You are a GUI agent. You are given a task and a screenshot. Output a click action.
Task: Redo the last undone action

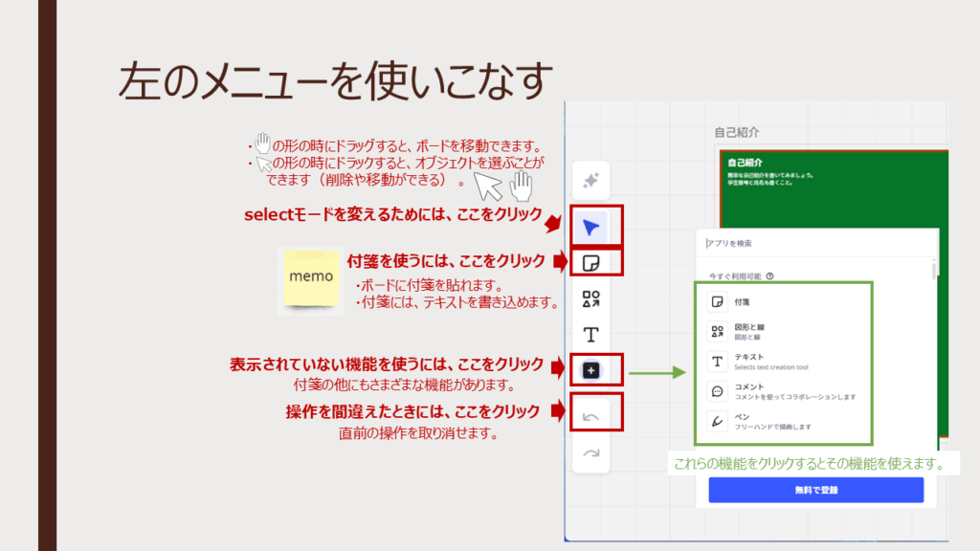click(x=591, y=453)
